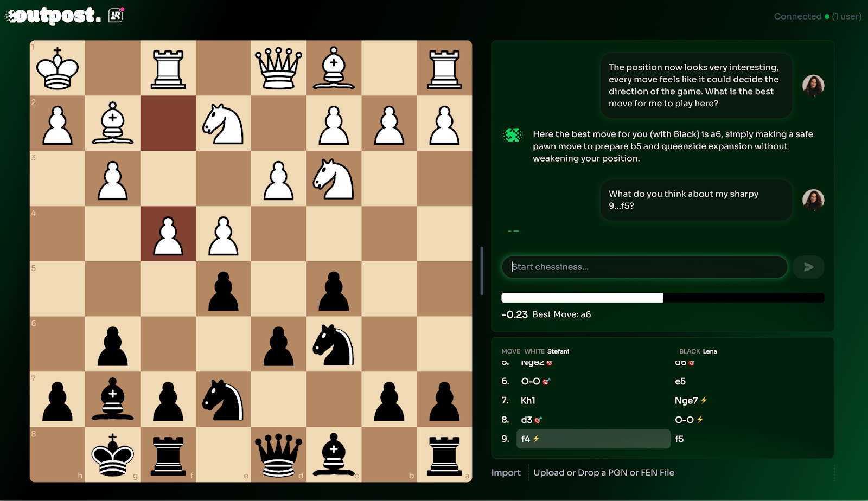This screenshot has width=868, height=501.
Task: Click the black king on g8
Action: pyautogui.click(x=113, y=454)
